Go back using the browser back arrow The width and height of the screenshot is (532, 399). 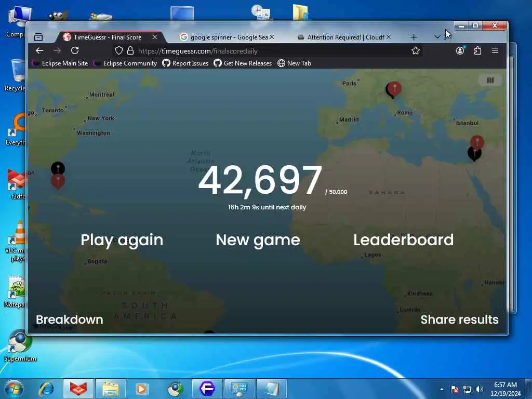(x=39, y=50)
